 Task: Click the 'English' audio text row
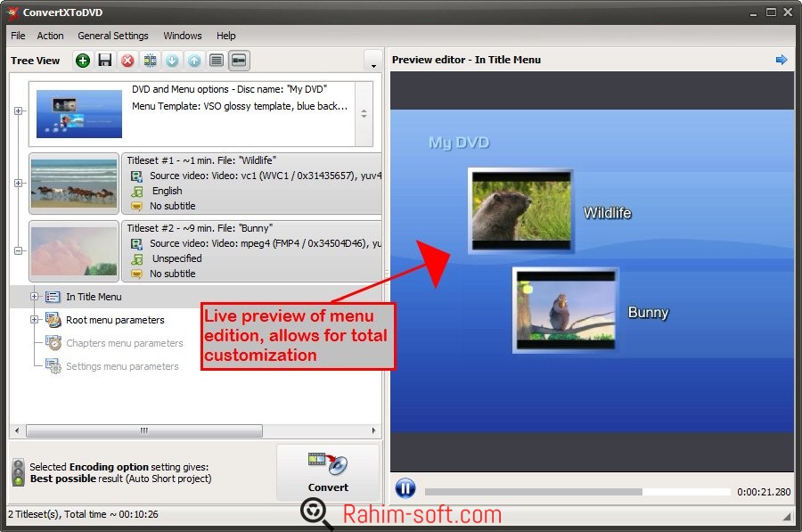(167, 191)
